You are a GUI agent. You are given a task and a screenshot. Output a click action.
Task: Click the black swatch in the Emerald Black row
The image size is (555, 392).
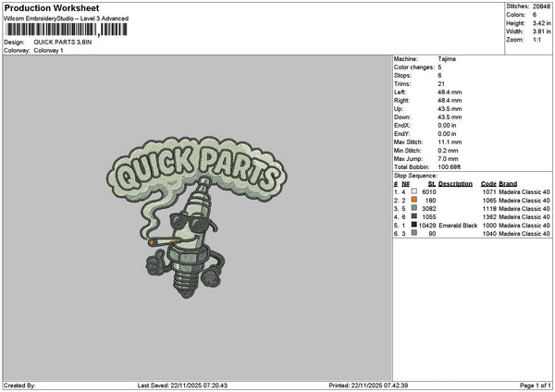(x=413, y=225)
